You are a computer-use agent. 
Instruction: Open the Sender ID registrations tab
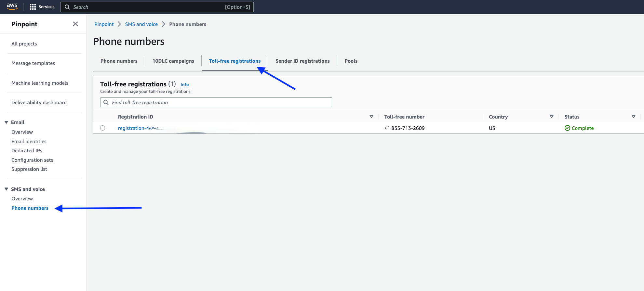(302, 61)
